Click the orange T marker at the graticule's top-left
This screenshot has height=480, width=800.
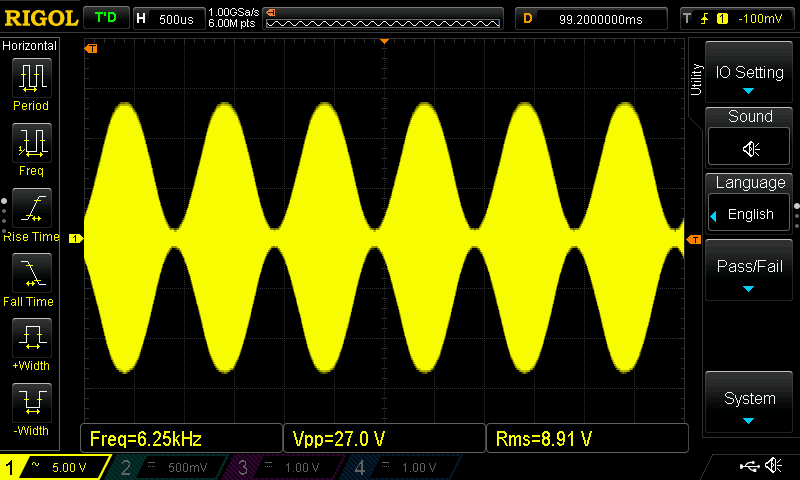click(91, 48)
